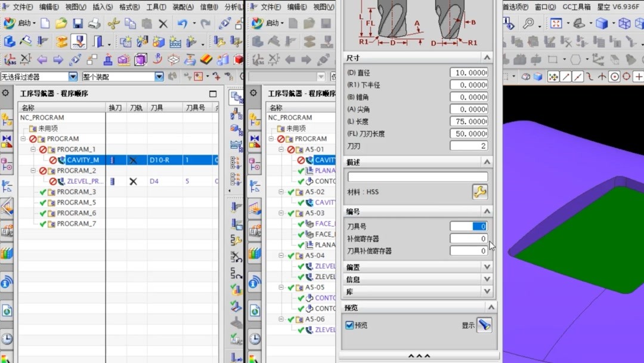The width and height of the screenshot is (644, 363).
Task: Open the wrench icon to edit HSS material
Action: (x=479, y=192)
